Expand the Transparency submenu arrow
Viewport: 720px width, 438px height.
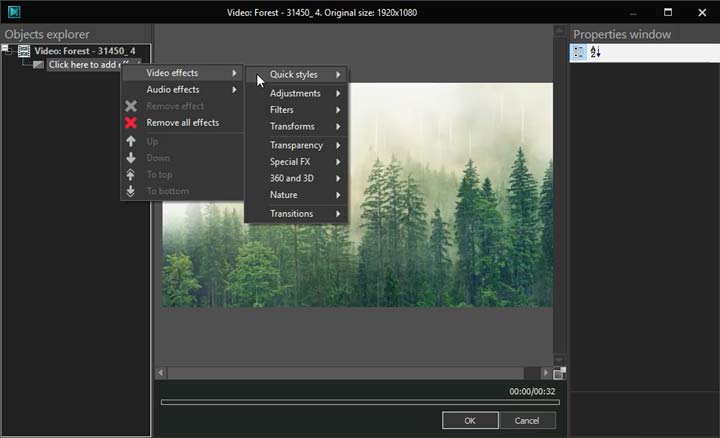click(x=338, y=145)
